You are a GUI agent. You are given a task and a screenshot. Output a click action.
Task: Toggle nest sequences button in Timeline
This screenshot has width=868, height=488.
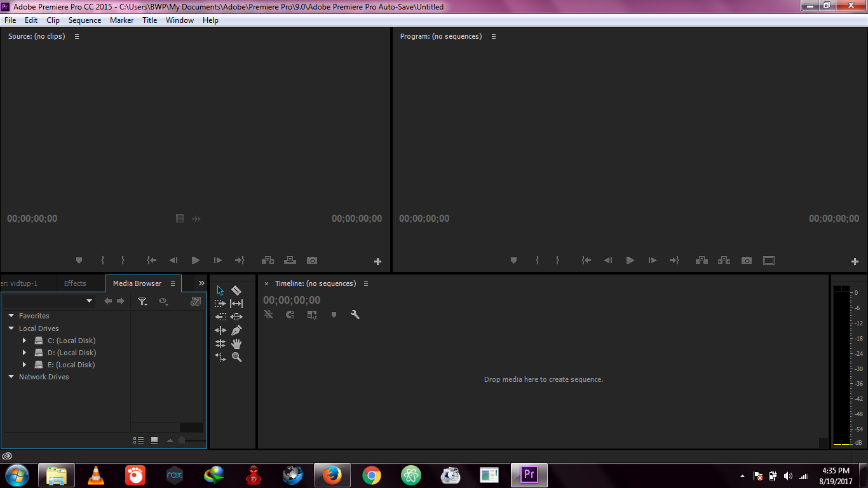pyautogui.click(x=269, y=315)
